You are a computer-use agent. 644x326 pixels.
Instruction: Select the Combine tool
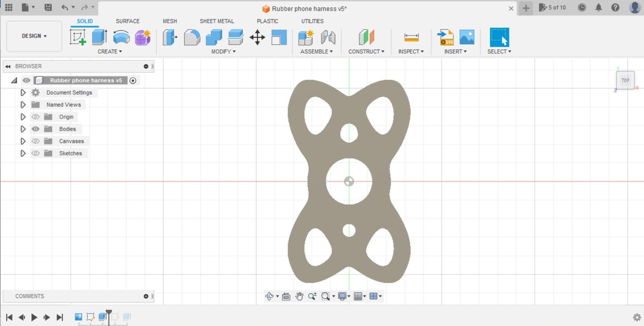[214, 37]
